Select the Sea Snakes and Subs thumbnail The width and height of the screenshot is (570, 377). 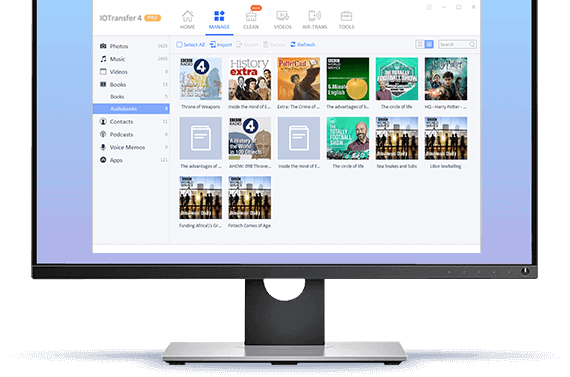397,138
